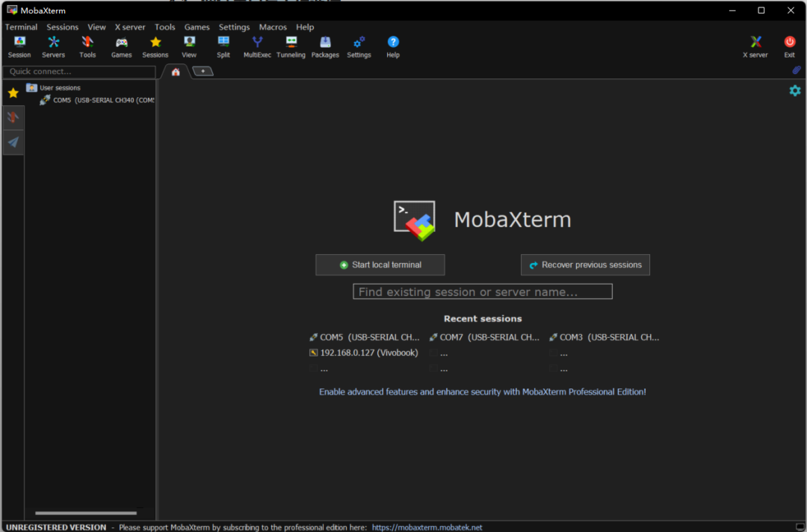Open the Games menu in menu bar
This screenshot has height=532, width=807.
tap(197, 27)
